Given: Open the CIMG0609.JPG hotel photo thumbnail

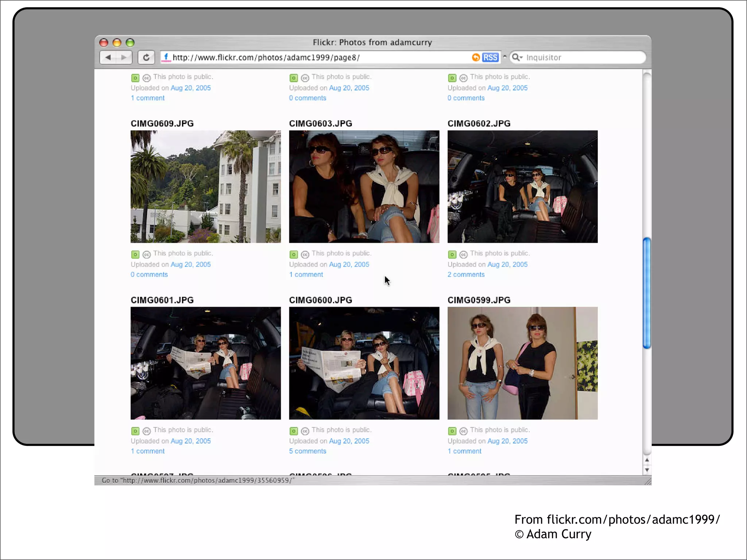Looking at the screenshot, I should pos(206,187).
